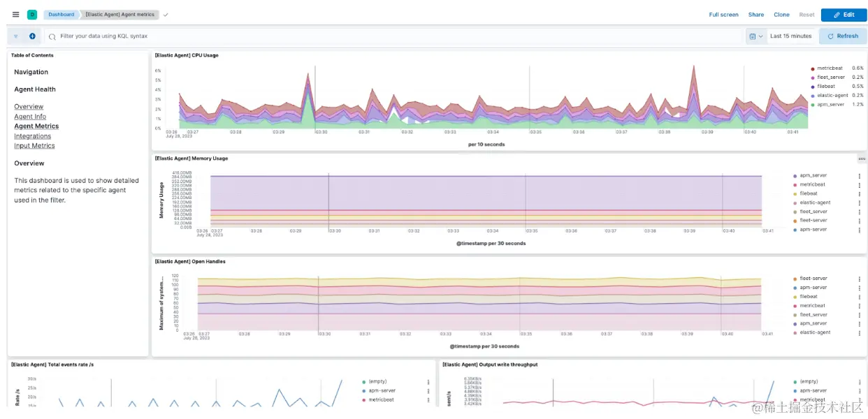Viewport: 868px width, 419px height.
Task: Toggle filebeat series label in Memory Usage legend
Action: 809,194
